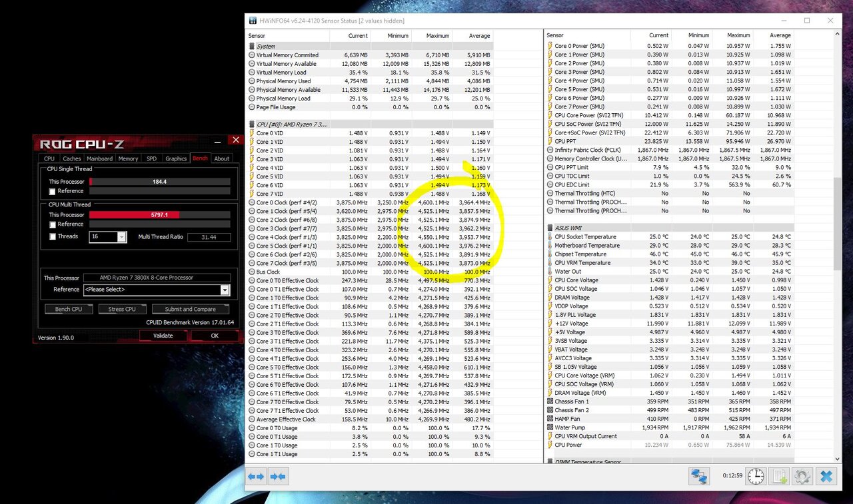
Task: Open the Mainboard tab
Action: click(99, 158)
